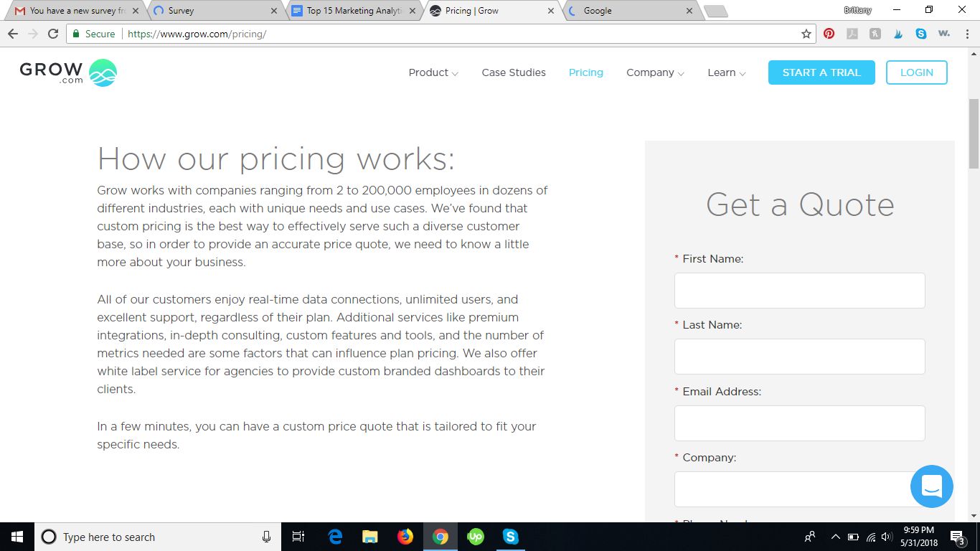Go back with the browser back arrow

[x=13, y=34]
